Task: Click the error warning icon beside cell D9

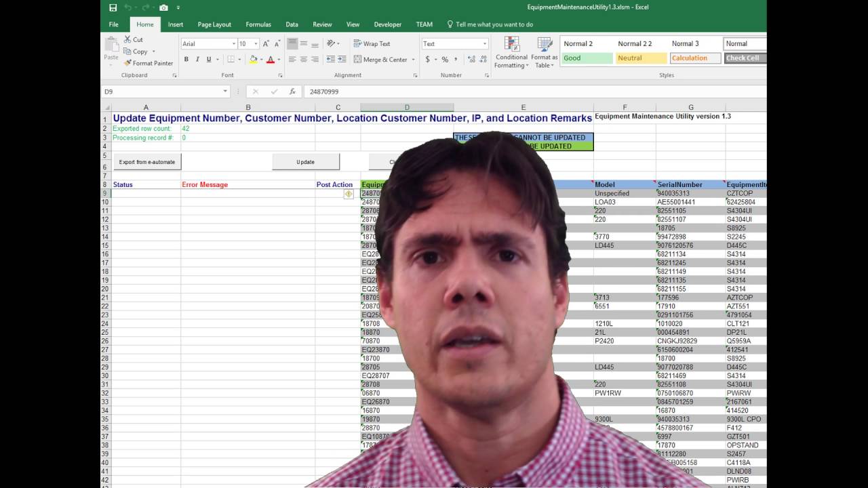Action: [349, 194]
